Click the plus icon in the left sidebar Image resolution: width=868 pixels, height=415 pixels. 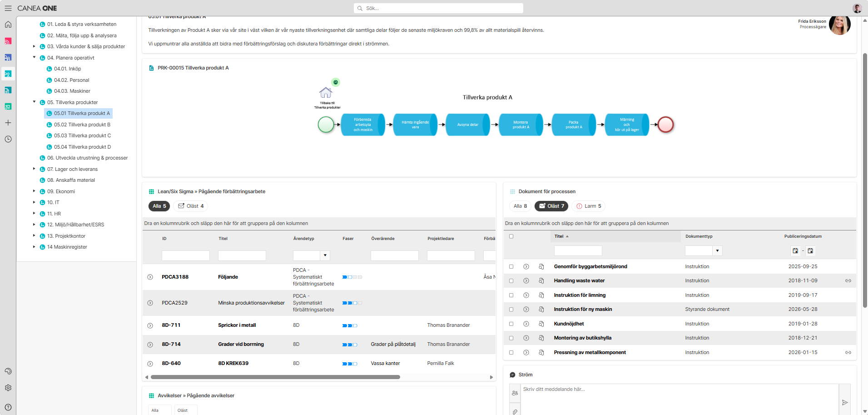[8, 123]
